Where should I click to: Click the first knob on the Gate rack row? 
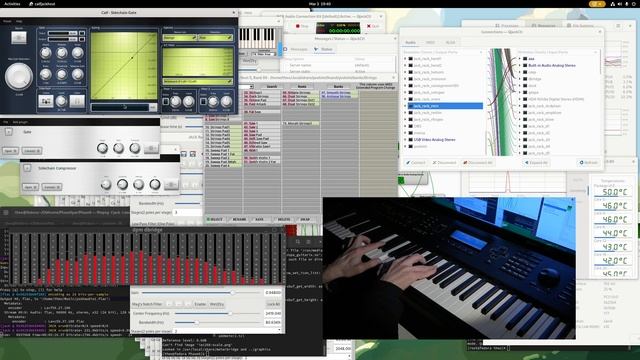(102, 148)
